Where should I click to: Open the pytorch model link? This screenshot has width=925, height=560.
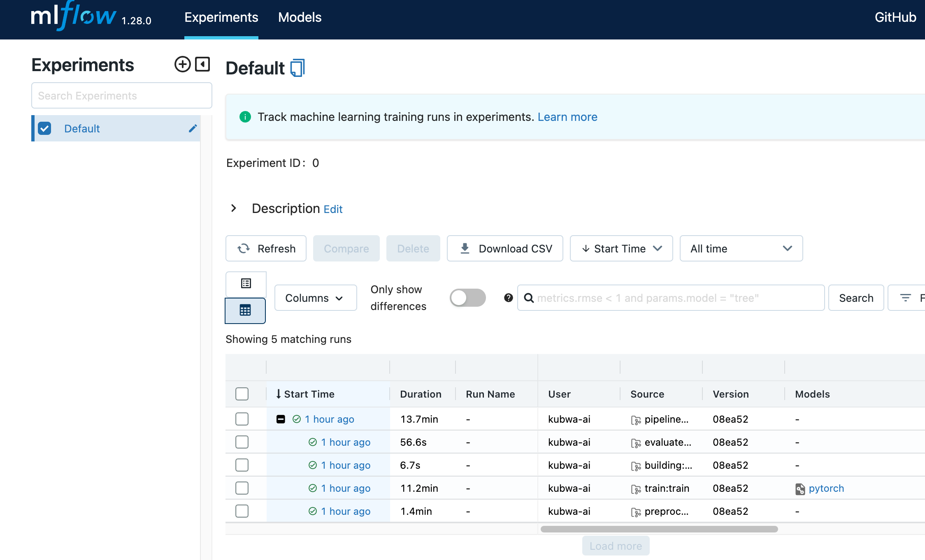(826, 488)
